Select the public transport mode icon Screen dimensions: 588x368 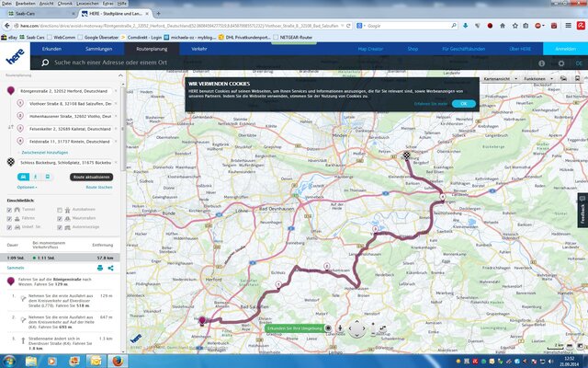click(x=47, y=177)
